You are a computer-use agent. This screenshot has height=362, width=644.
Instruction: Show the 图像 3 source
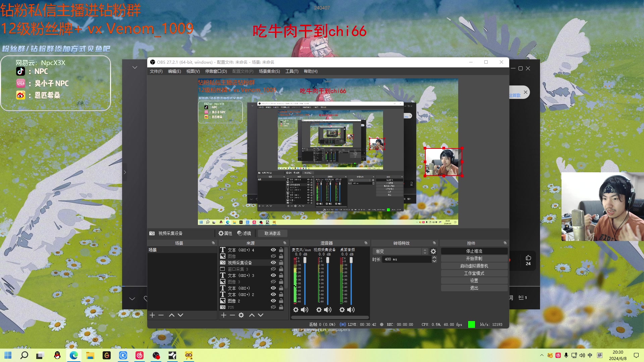273,282
